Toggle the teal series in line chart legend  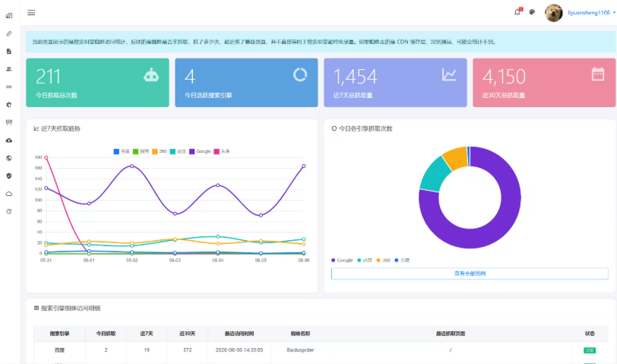(178, 151)
